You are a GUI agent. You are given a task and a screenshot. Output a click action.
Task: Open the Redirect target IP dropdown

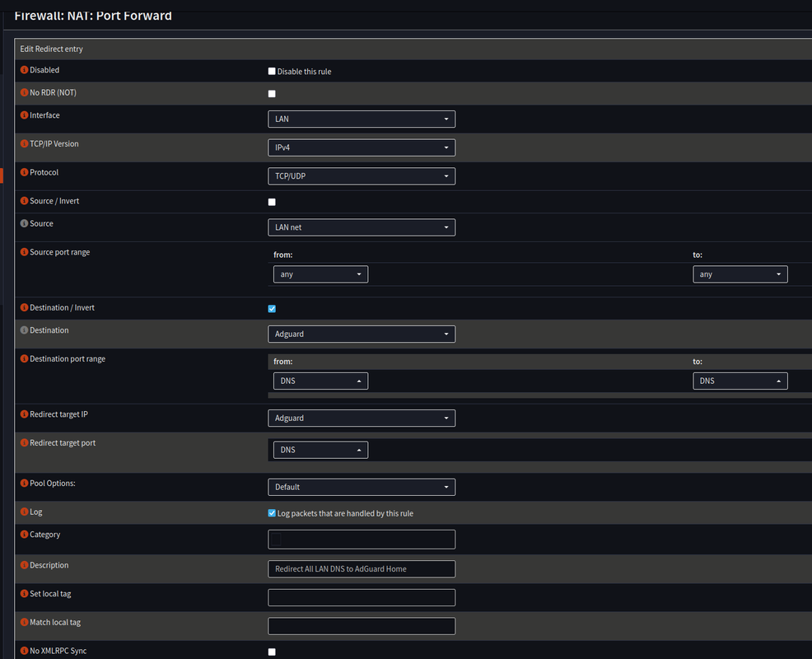click(x=362, y=418)
